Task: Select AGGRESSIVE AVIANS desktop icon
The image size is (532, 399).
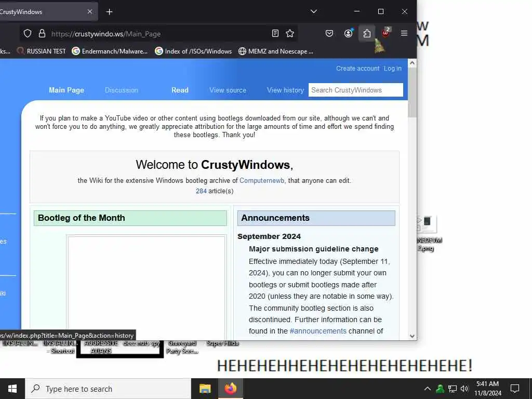Action: pyautogui.click(x=101, y=347)
